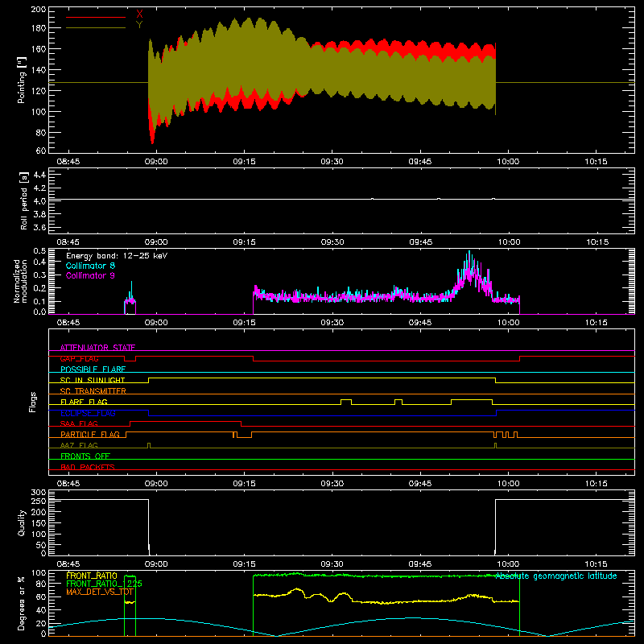Click '09:00' time label under Flags plot
Image resolution: width=644 pixels, height=644 pixels.
point(156,484)
